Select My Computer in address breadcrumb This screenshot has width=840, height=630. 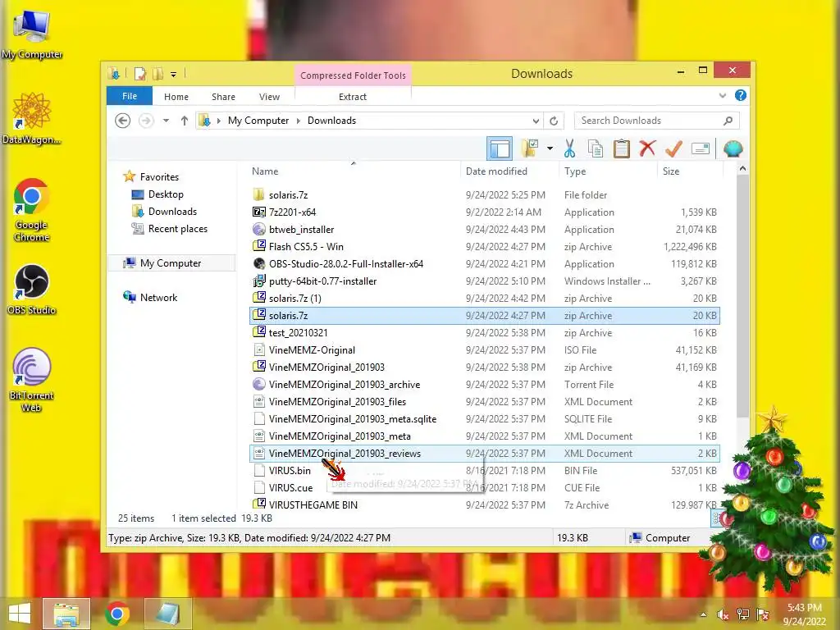pos(258,121)
